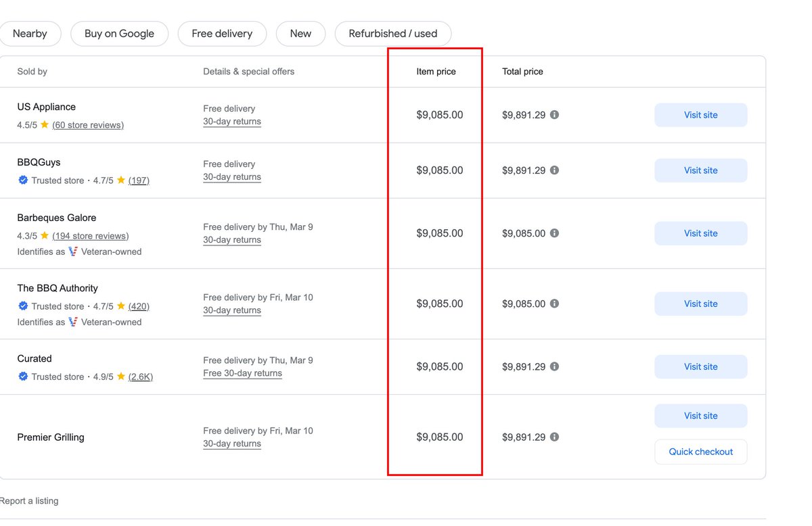Visit site for Premier Grilling
Screen dimensions: 812x526
(700, 416)
